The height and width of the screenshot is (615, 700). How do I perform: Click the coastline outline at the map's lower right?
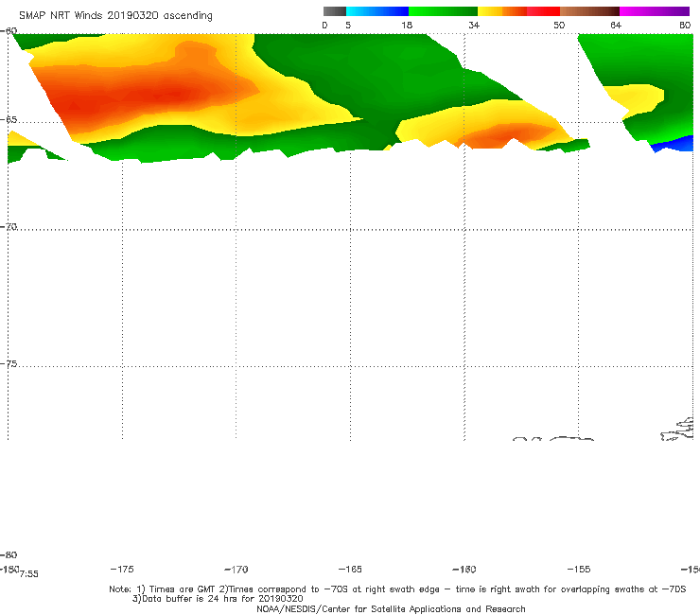677,430
